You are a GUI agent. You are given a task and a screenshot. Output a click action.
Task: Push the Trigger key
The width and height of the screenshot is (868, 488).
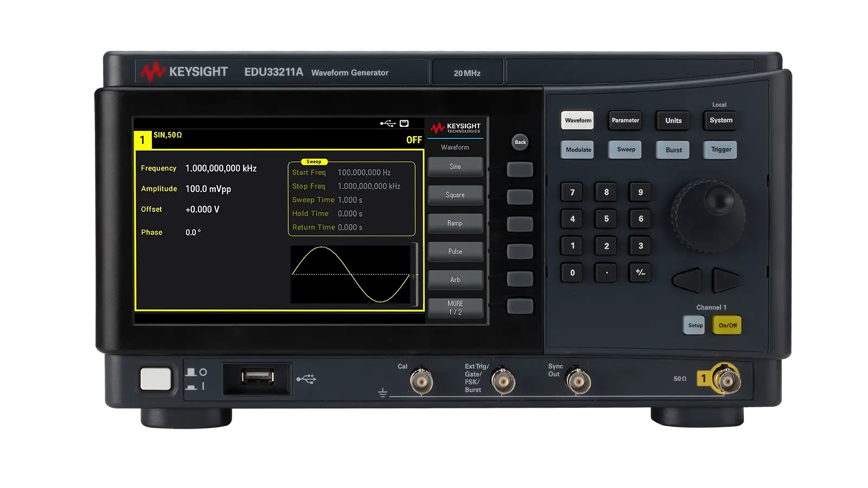(x=721, y=150)
